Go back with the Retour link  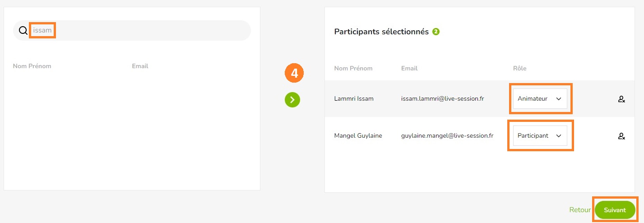click(580, 210)
